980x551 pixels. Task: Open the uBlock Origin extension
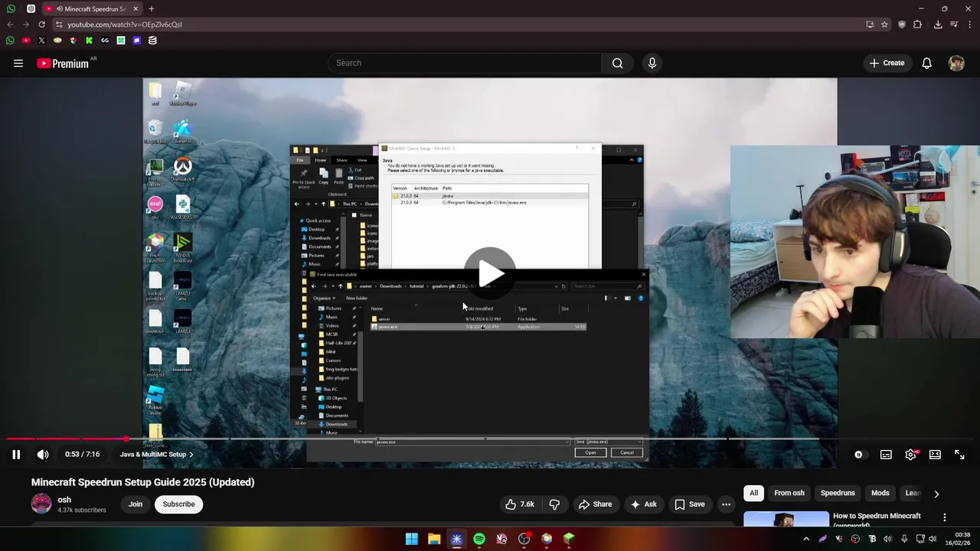pyautogui.click(x=902, y=24)
